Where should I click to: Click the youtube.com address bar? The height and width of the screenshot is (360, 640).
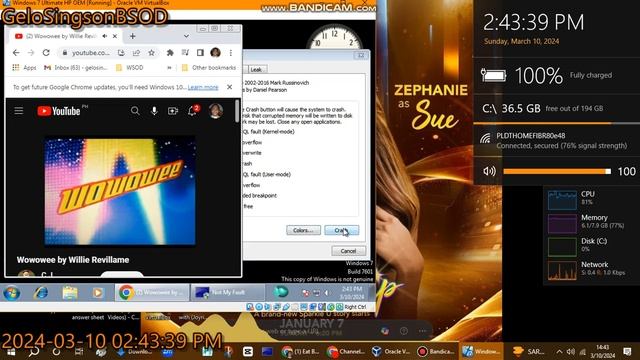tap(90, 53)
